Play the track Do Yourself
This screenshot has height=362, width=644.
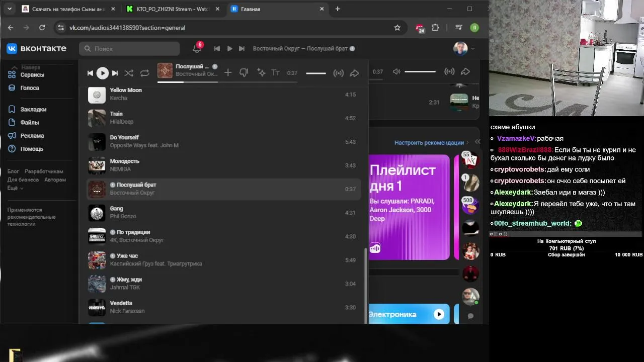click(x=224, y=142)
